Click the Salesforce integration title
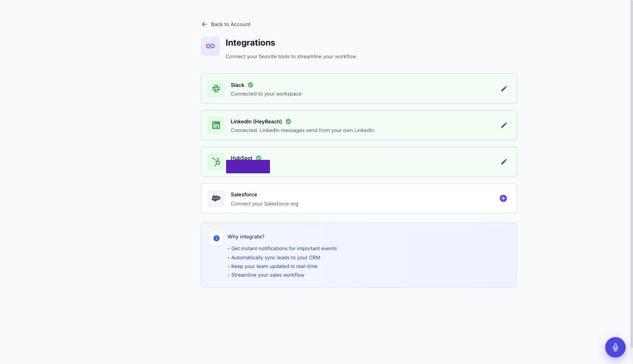Image resolution: width=633 pixels, height=364 pixels. [x=244, y=195]
